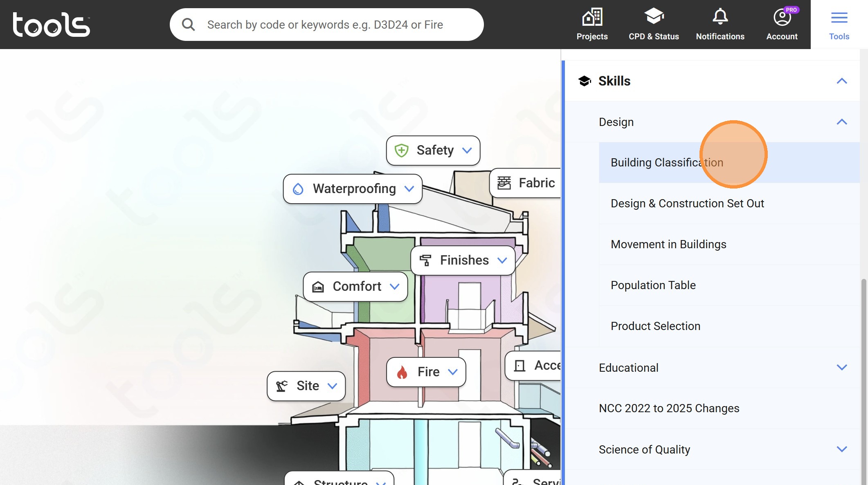Open the Comfort dropdown chevron

tap(394, 287)
